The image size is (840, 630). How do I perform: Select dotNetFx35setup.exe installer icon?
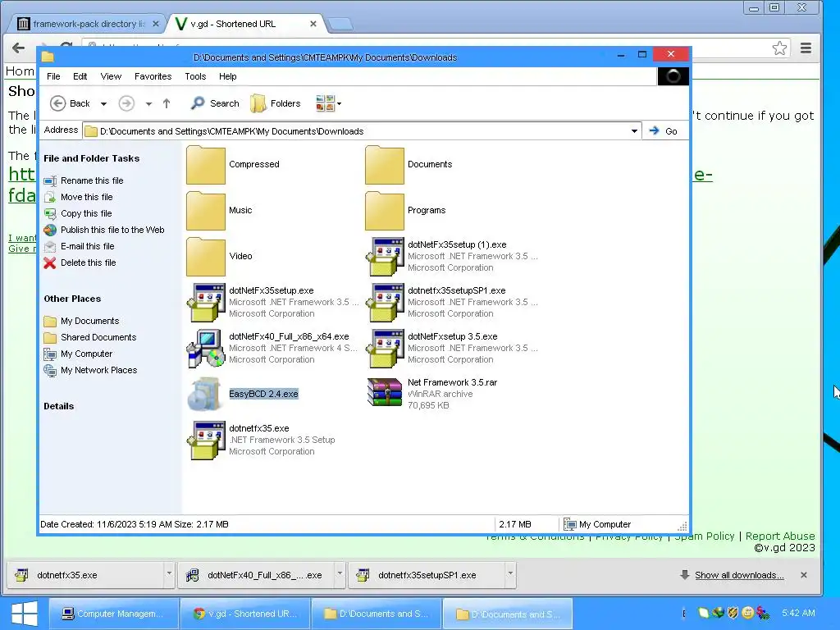206,303
